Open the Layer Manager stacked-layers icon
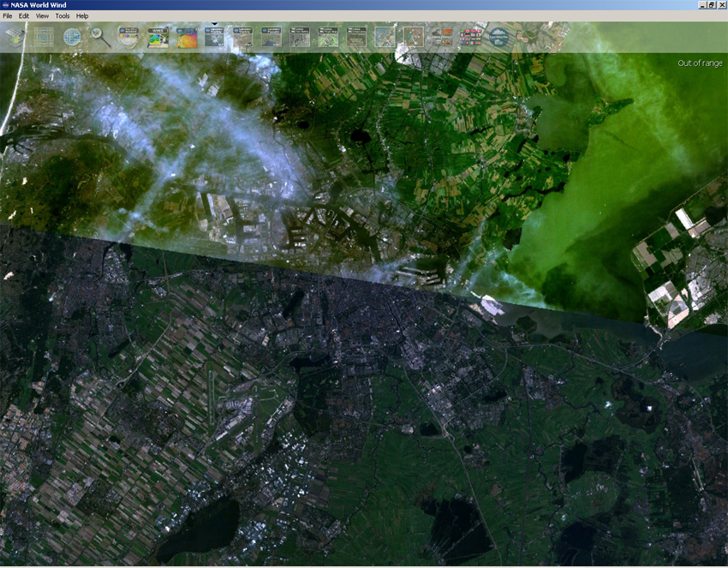 [x=15, y=37]
